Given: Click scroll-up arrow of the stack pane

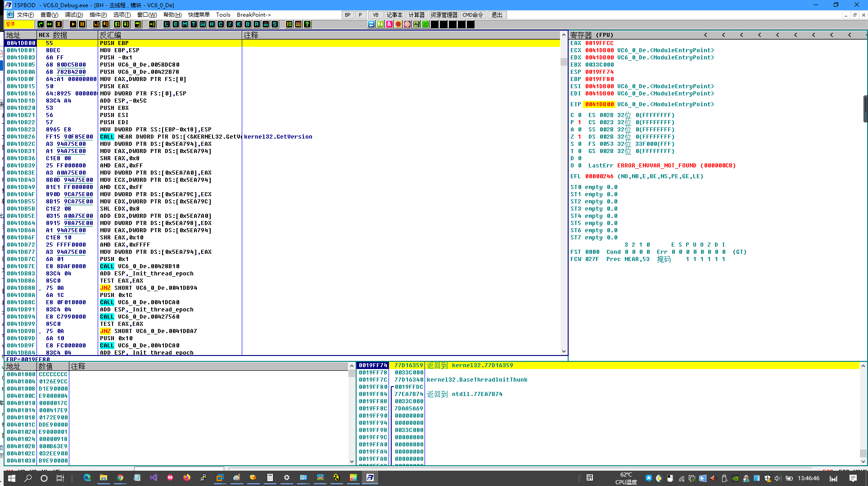Looking at the screenshot, I should (x=863, y=366).
